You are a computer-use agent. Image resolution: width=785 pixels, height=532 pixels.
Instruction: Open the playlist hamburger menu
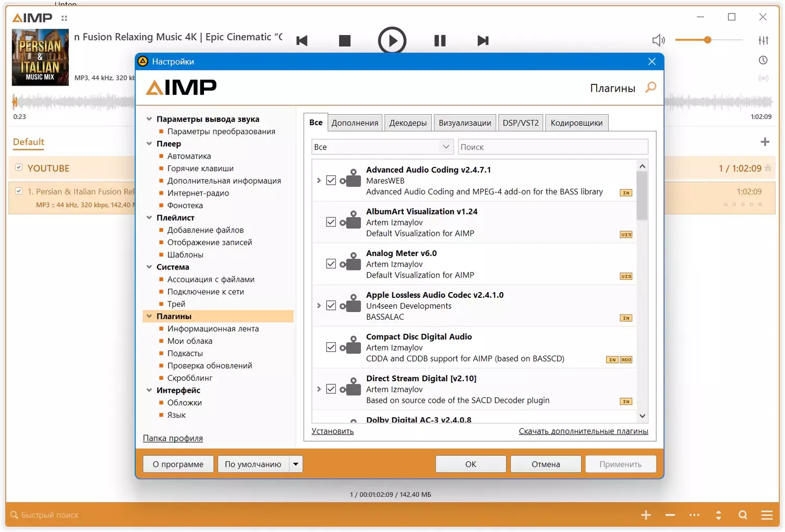[767, 515]
